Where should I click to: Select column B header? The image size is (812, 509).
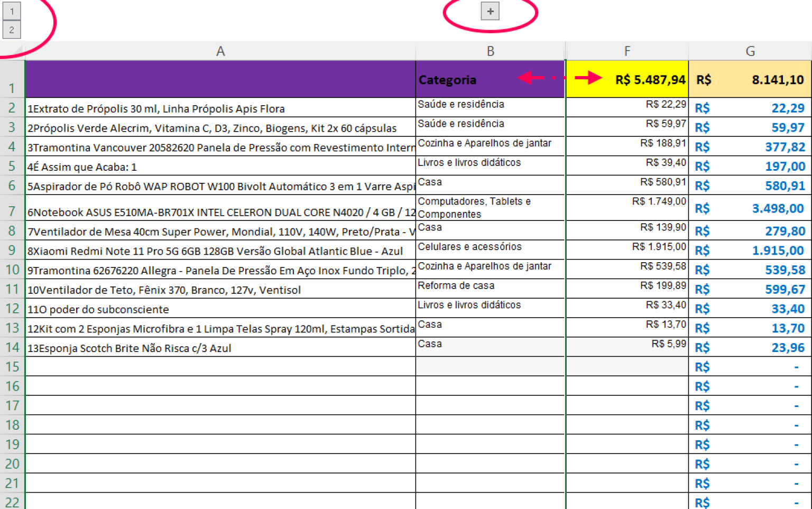(490, 51)
